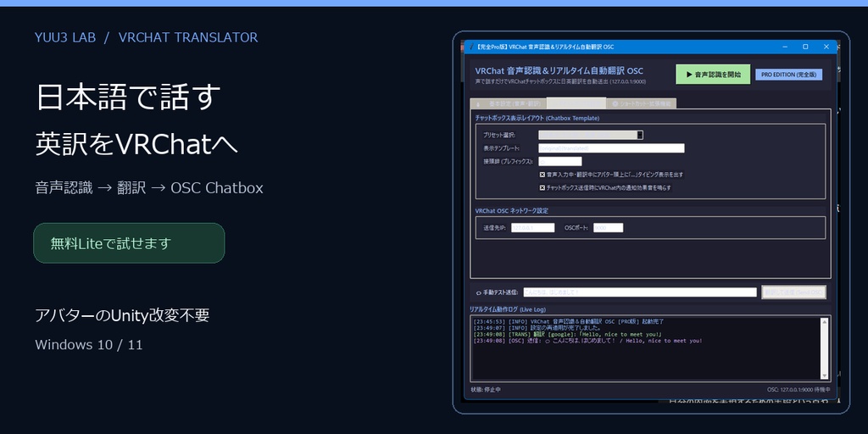Image resolution: width=868 pixels, height=434 pixels.
Task: Click the VRChat OSC ネットワーク設定 heading
Action: point(511,211)
